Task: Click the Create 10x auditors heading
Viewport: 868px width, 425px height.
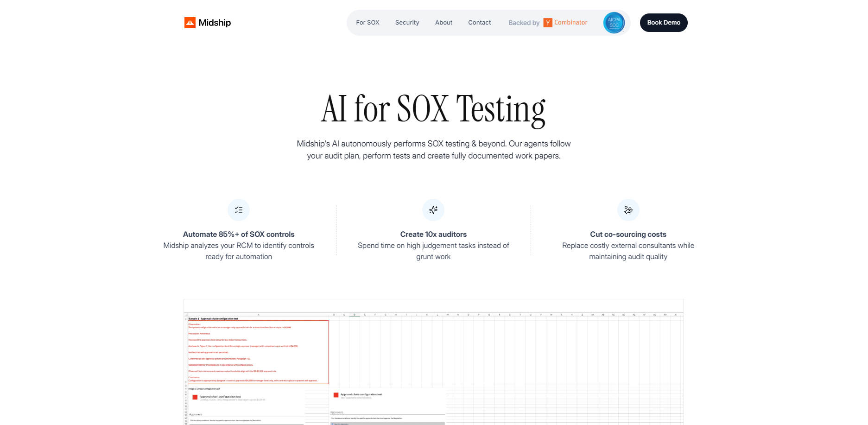Action: (433, 235)
